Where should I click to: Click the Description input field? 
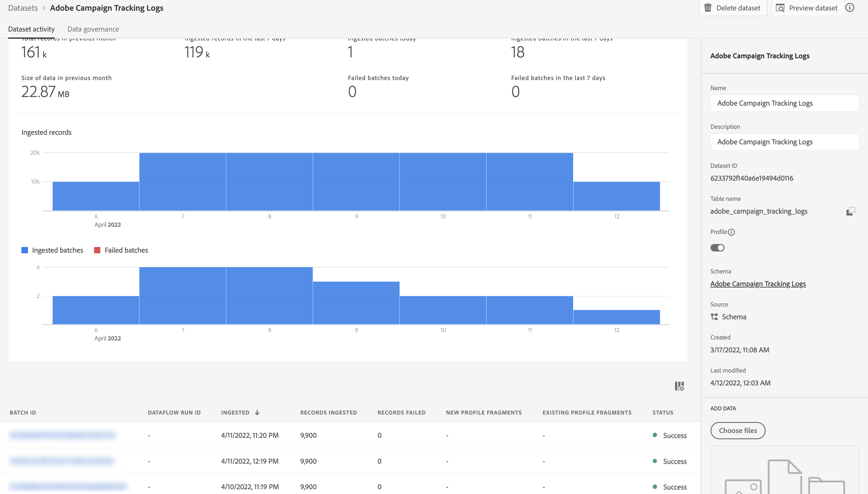(x=784, y=142)
